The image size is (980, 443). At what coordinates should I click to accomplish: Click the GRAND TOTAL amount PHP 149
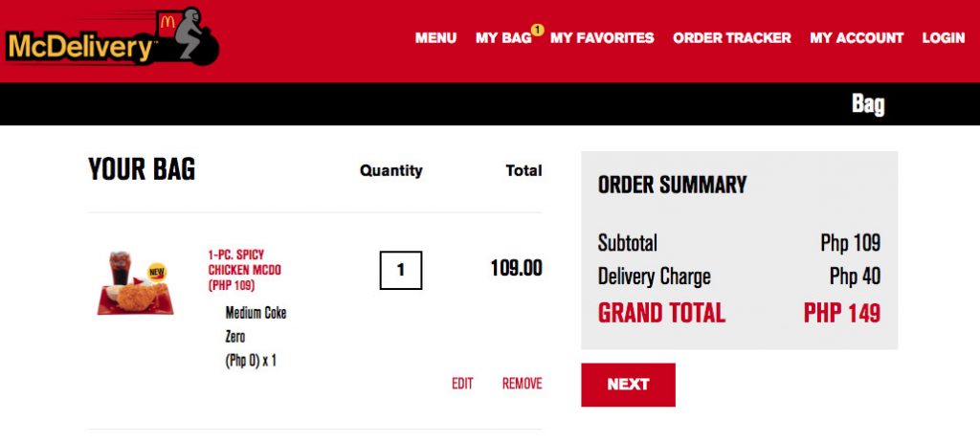(x=842, y=313)
